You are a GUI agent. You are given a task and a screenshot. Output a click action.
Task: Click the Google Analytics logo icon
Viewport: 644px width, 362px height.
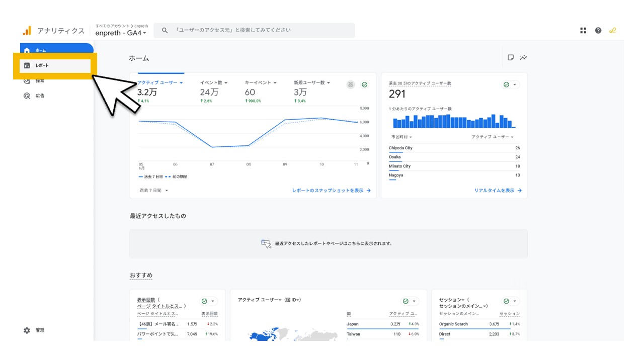tap(27, 31)
